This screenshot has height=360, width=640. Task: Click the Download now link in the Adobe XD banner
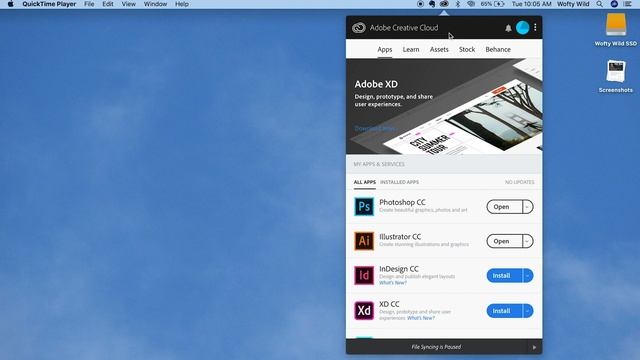click(x=375, y=128)
